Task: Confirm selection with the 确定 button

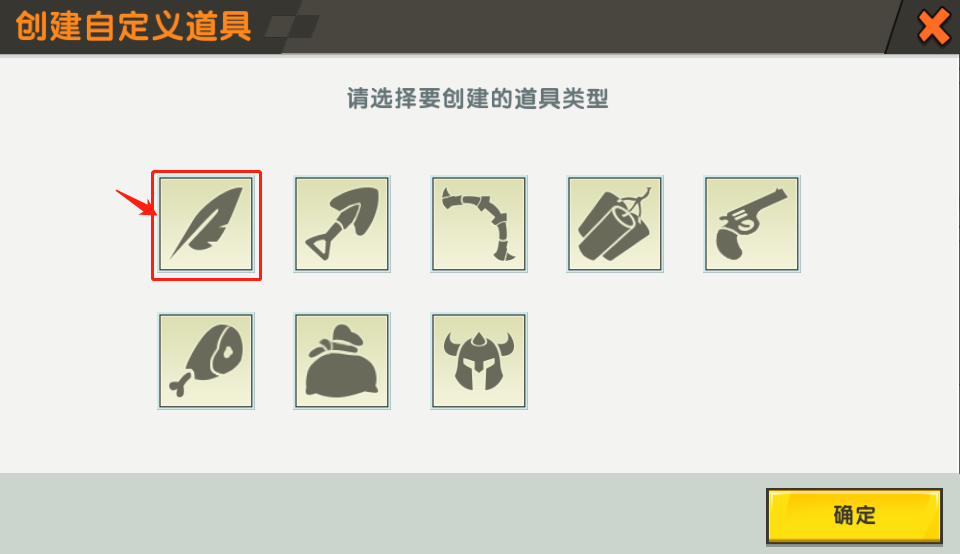Action: [854, 515]
